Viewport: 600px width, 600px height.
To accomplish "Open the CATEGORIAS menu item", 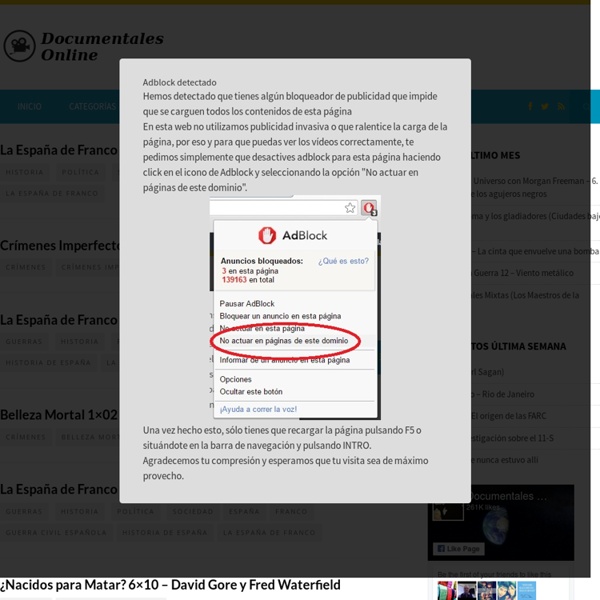I will 93,106.
